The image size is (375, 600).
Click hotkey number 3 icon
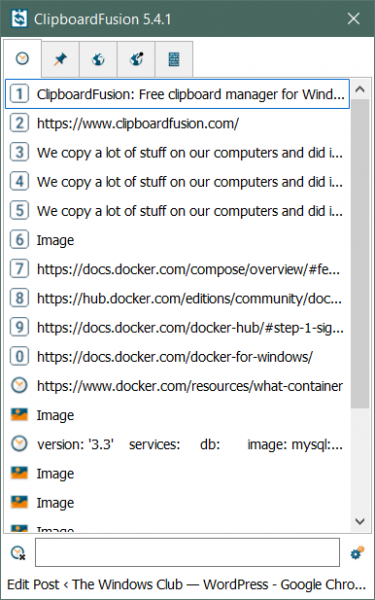[19, 152]
